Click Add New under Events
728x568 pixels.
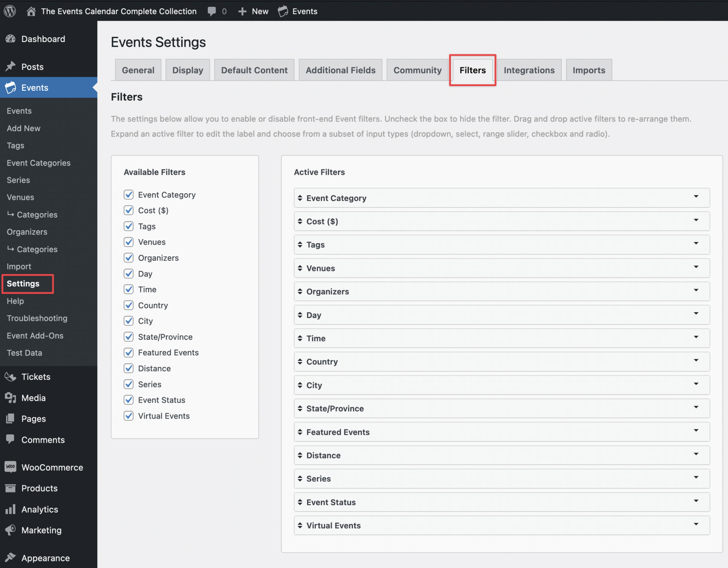[23, 128]
